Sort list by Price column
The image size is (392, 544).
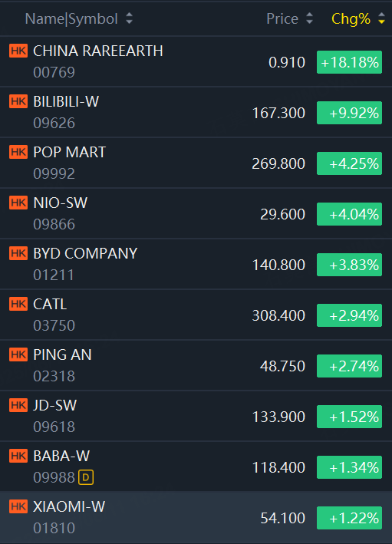pyautogui.click(x=290, y=18)
